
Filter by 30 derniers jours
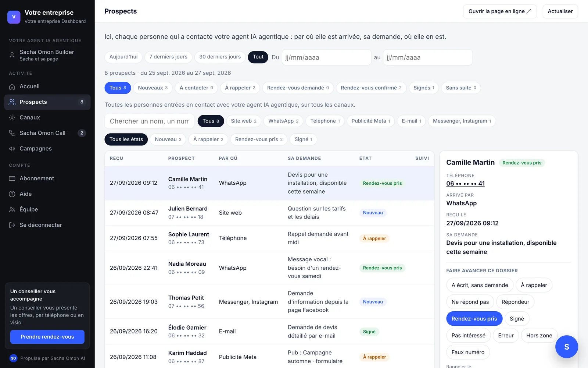[x=220, y=57]
